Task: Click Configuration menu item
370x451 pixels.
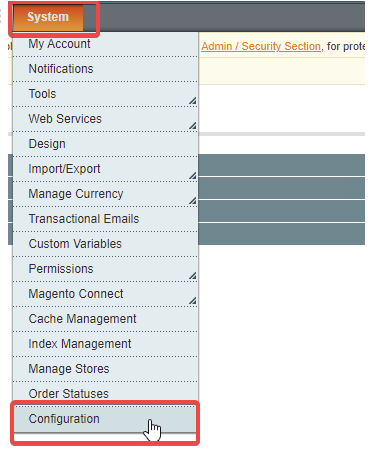Action: click(105, 419)
